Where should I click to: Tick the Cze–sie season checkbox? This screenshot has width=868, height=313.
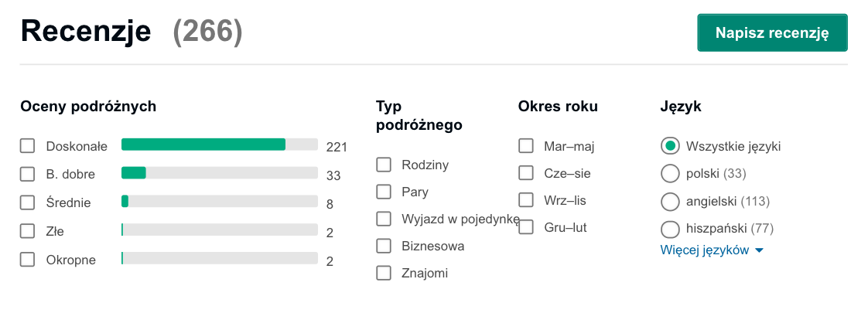526,173
